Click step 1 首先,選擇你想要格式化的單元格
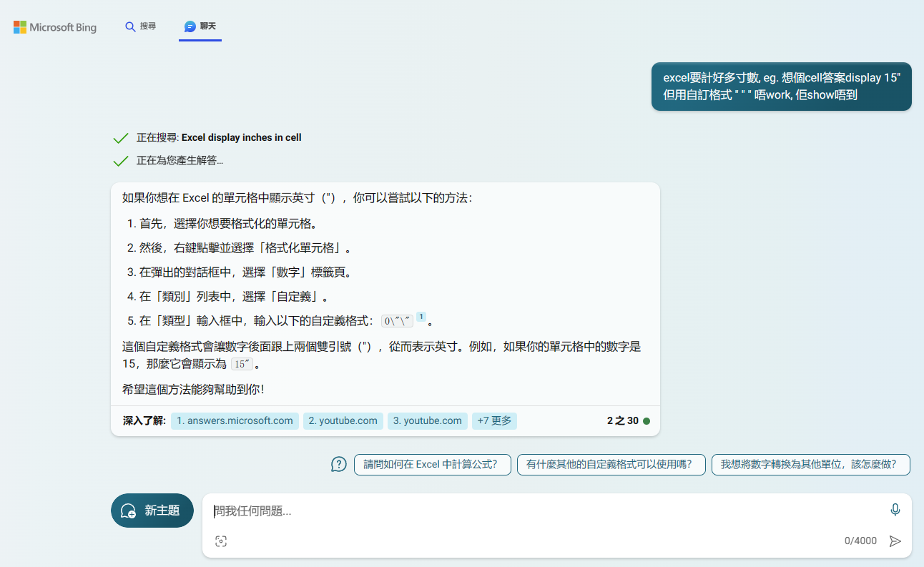The height and width of the screenshot is (567, 924). tap(228, 224)
